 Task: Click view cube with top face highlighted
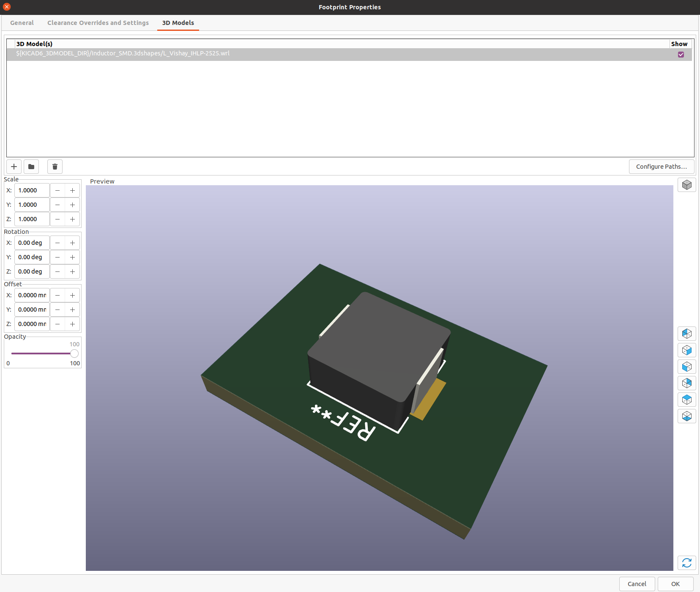coord(686,400)
